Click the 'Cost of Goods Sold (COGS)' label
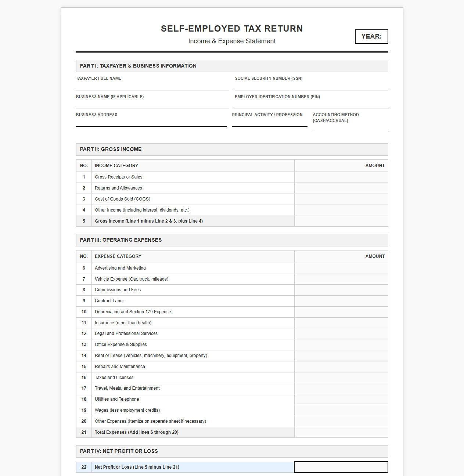The height and width of the screenshot is (476, 464). tap(122, 199)
